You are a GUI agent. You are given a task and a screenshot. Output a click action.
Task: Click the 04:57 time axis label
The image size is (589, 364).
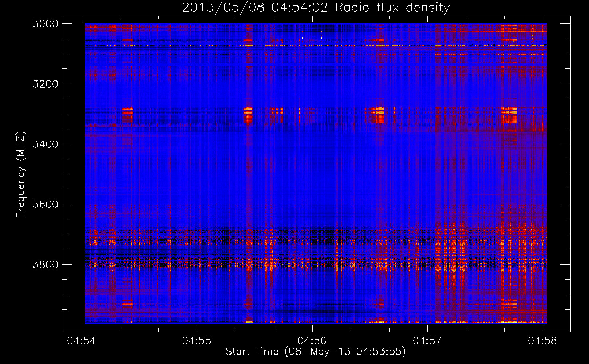tap(427, 341)
